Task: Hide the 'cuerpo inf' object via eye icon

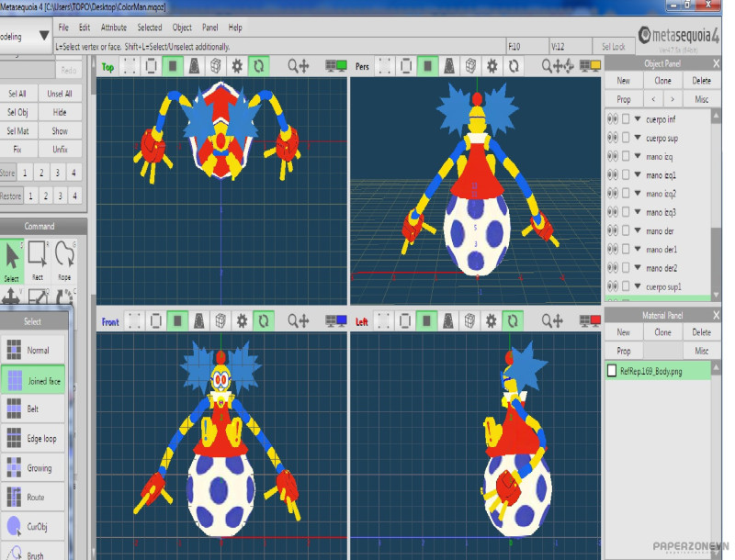Action: pyautogui.click(x=612, y=118)
